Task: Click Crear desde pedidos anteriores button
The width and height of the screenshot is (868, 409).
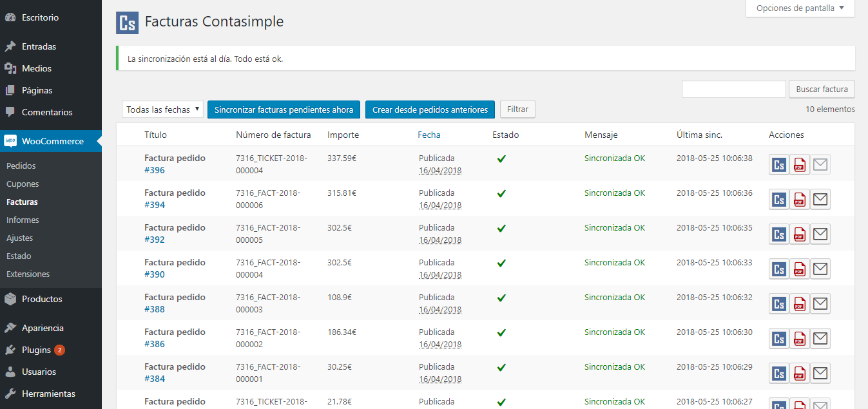Action: (430, 109)
